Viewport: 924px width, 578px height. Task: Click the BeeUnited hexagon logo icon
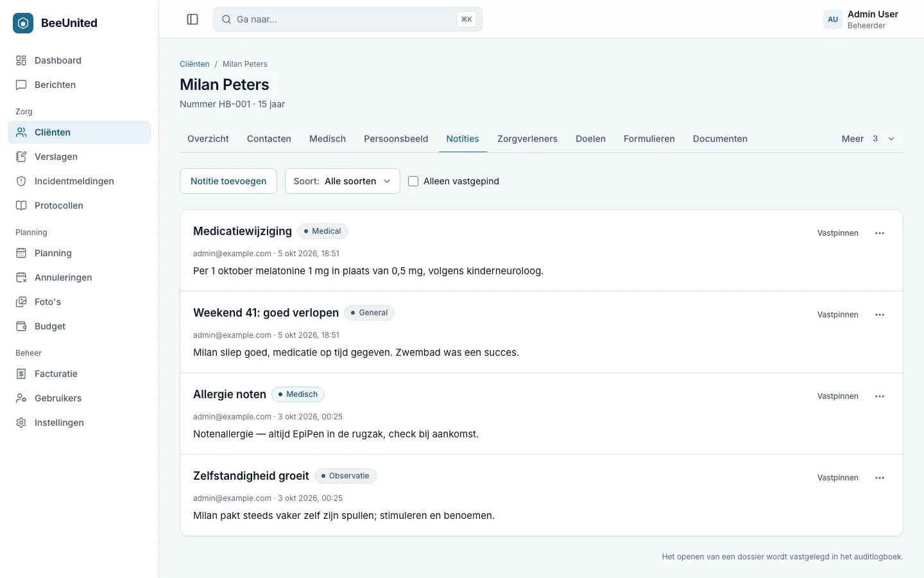point(23,23)
